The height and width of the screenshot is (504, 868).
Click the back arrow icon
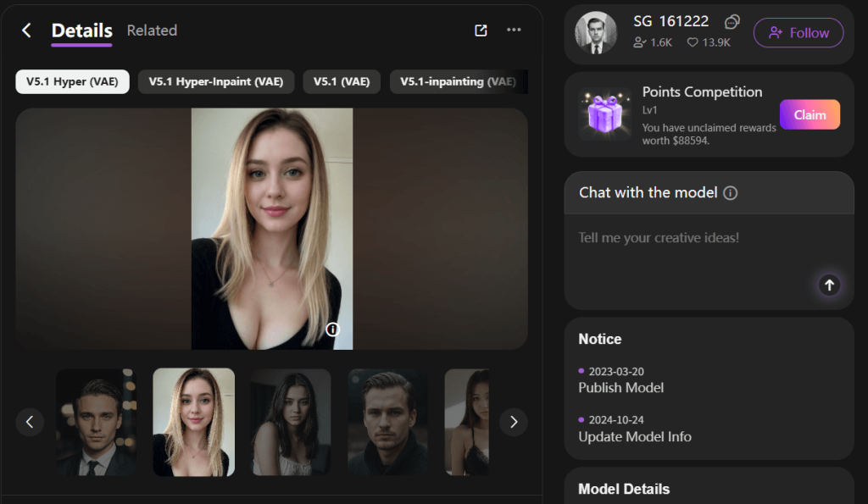tap(26, 30)
